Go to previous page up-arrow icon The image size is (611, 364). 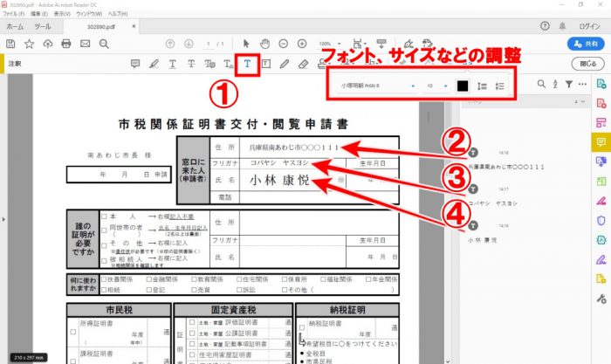[170, 44]
